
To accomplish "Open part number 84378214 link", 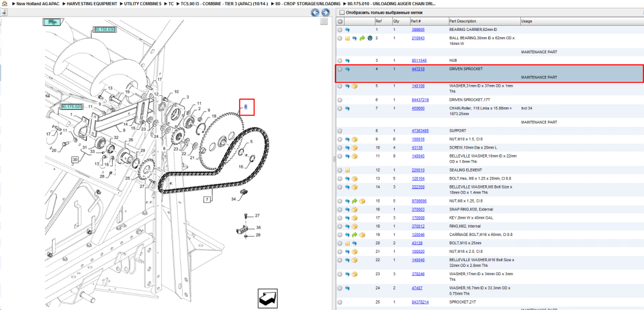I will click(420, 302).
